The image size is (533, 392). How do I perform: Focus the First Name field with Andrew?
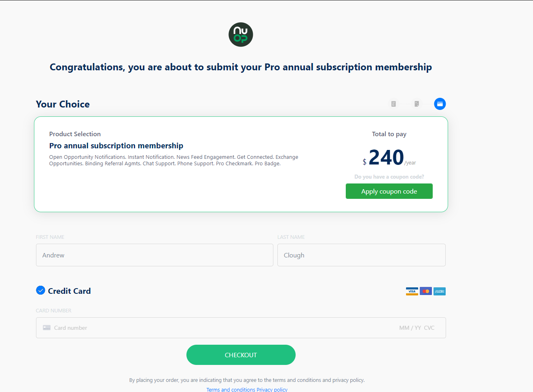[154, 255]
